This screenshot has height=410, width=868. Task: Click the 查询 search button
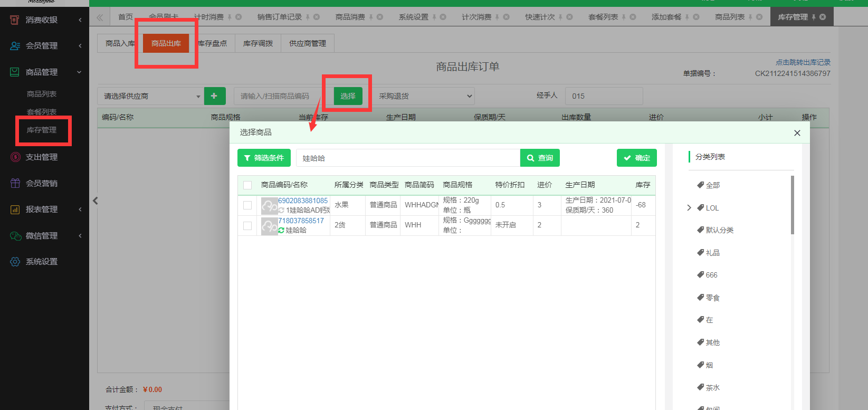(x=540, y=158)
